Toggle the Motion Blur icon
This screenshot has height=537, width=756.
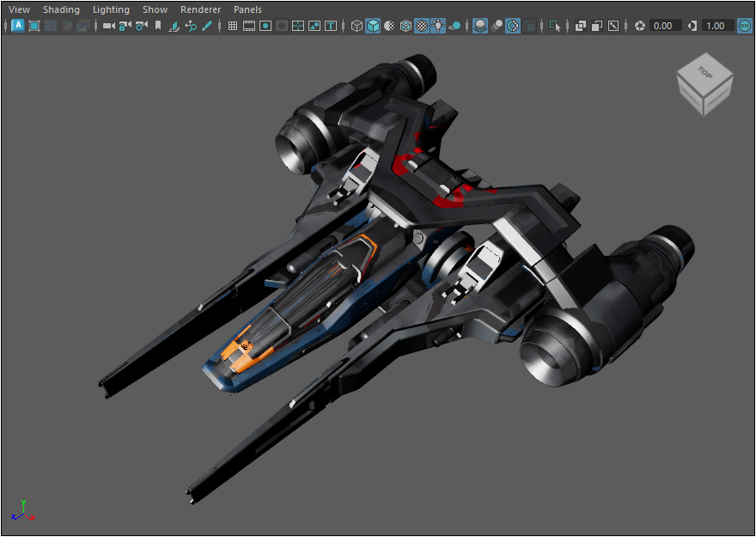pyautogui.click(x=497, y=26)
